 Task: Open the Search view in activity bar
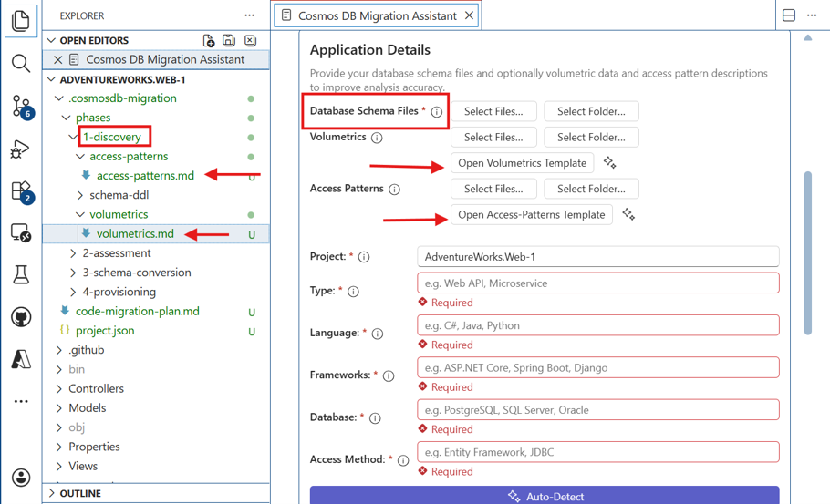pos(21,64)
